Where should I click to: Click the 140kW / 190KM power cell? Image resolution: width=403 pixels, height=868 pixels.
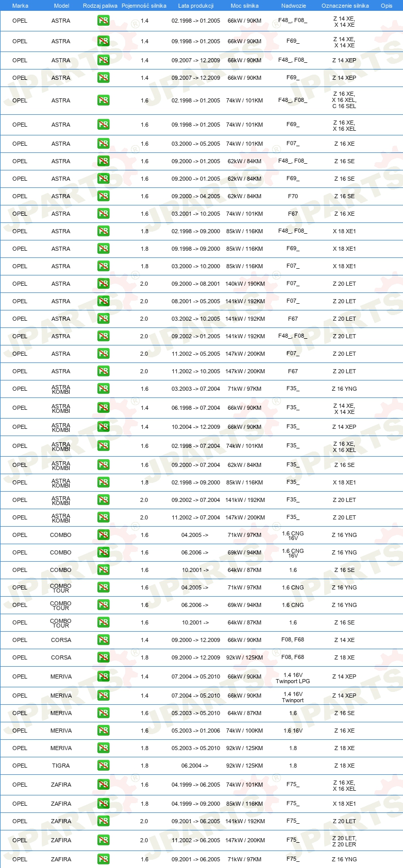[x=245, y=284]
